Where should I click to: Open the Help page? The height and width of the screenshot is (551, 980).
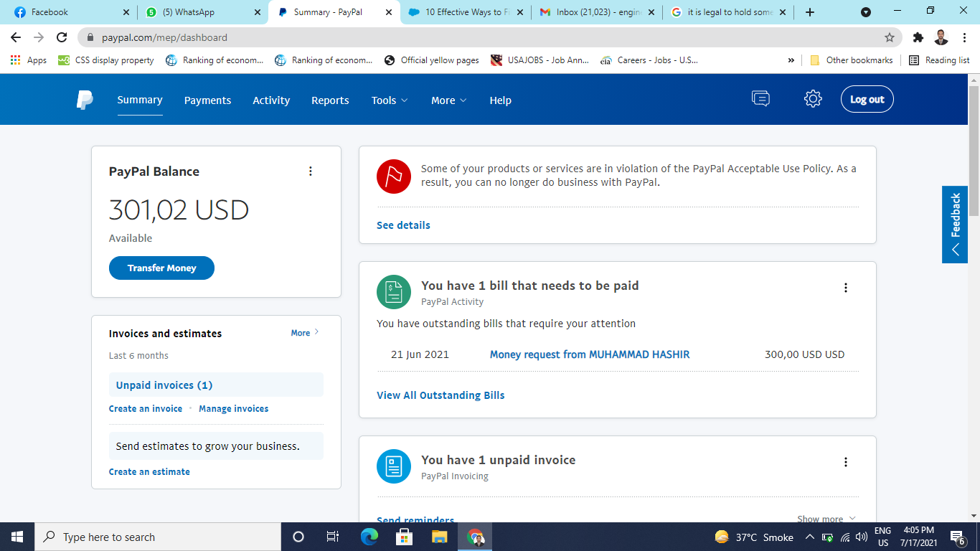(x=500, y=100)
